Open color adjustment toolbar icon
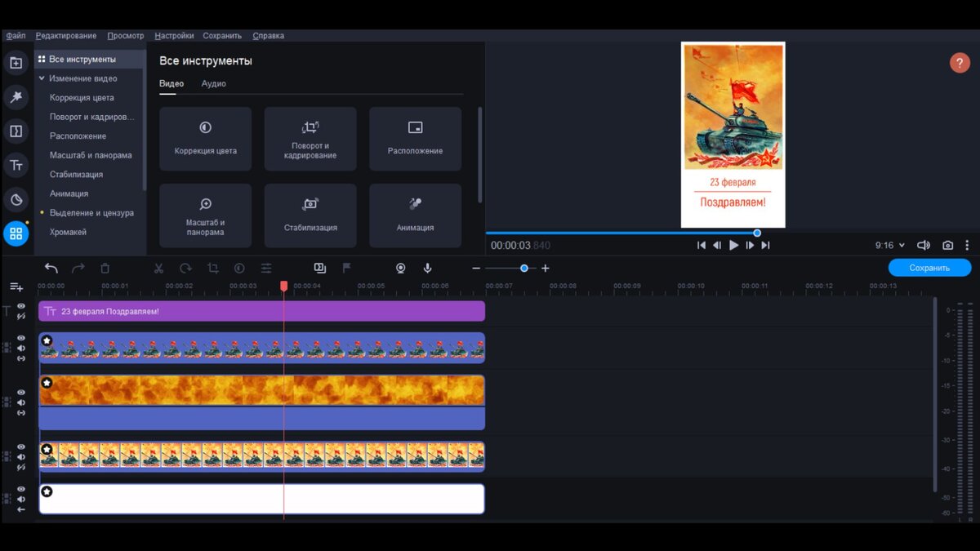 click(239, 268)
